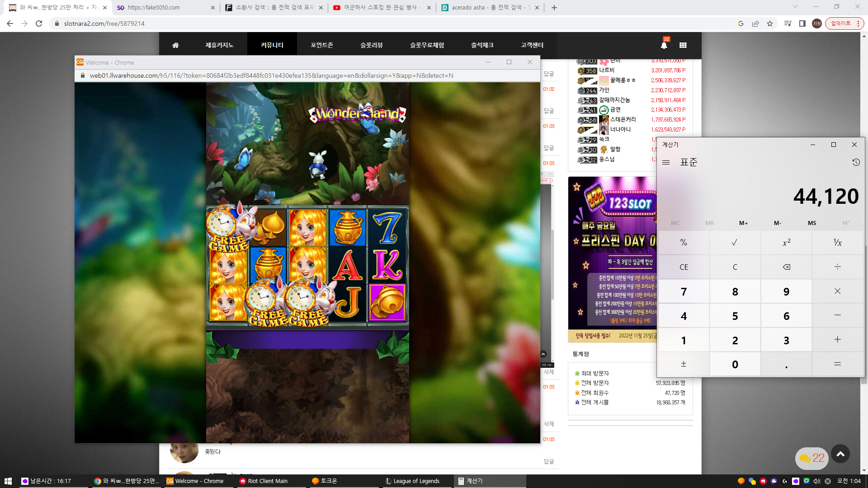Open the browser side panel
The image size is (868, 488).
click(802, 23)
